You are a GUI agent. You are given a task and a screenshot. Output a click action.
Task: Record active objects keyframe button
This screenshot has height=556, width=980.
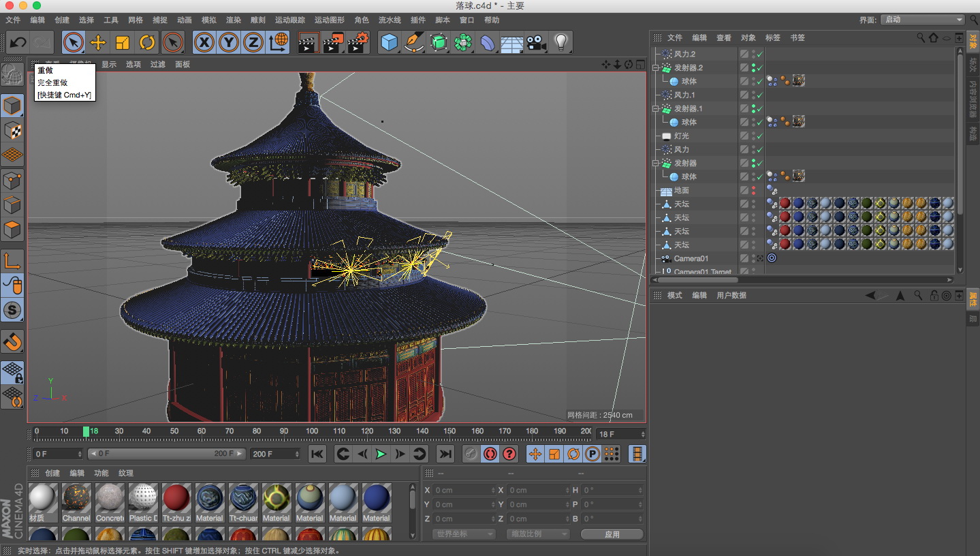click(471, 454)
